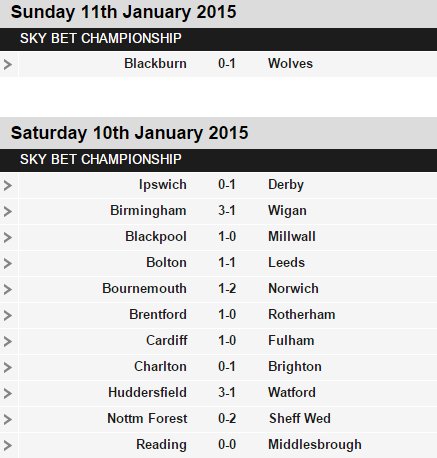Expand the Ipswich vs Derby match arrow
The height and width of the screenshot is (458, 437).
[x=8, y=185]
